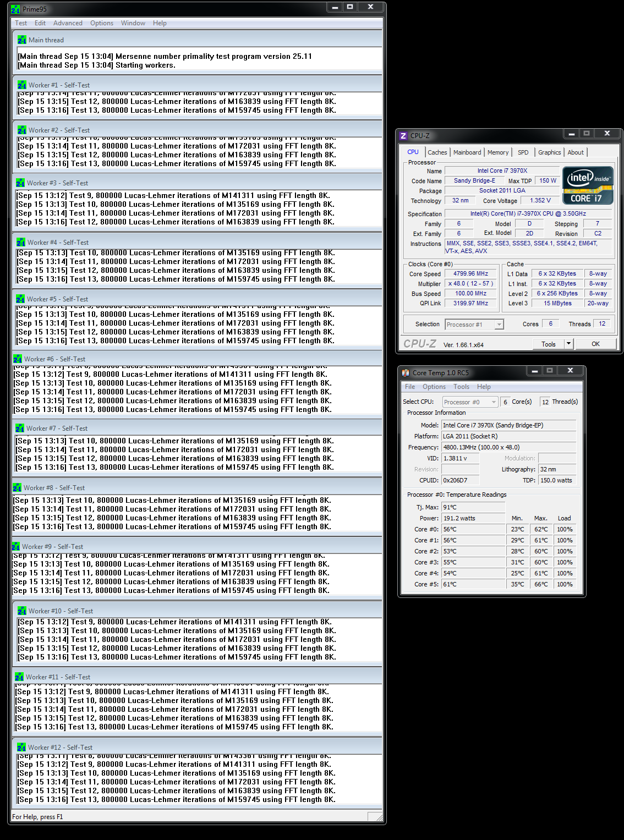Open the File menu in Core Temp

410,387
